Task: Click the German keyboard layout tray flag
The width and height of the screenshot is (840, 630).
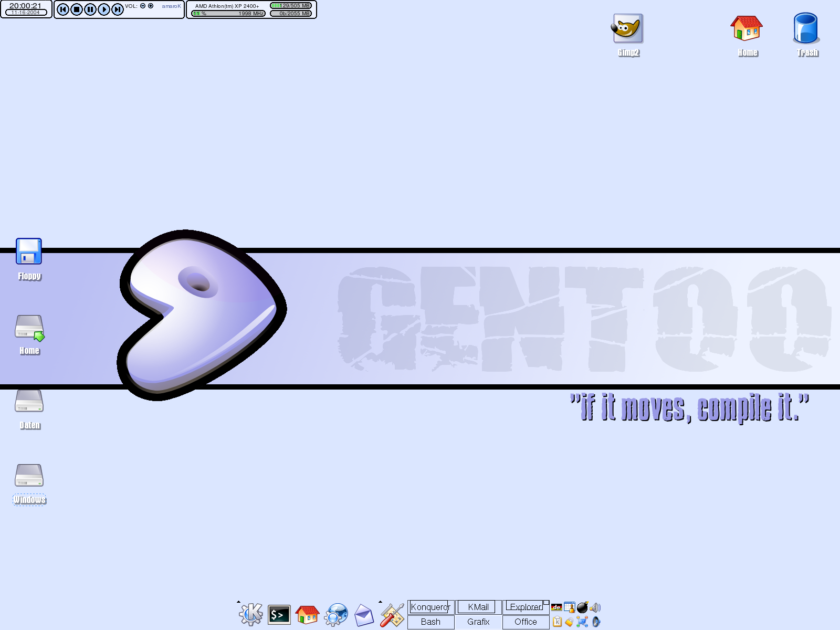Action: [x=556, y=607]
